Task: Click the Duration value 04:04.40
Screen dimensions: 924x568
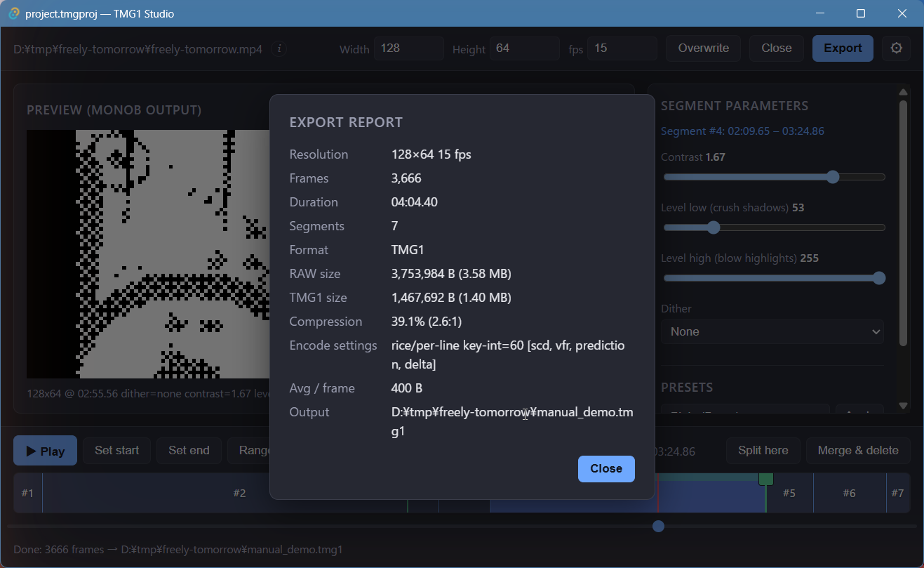Action: point(415,202)
